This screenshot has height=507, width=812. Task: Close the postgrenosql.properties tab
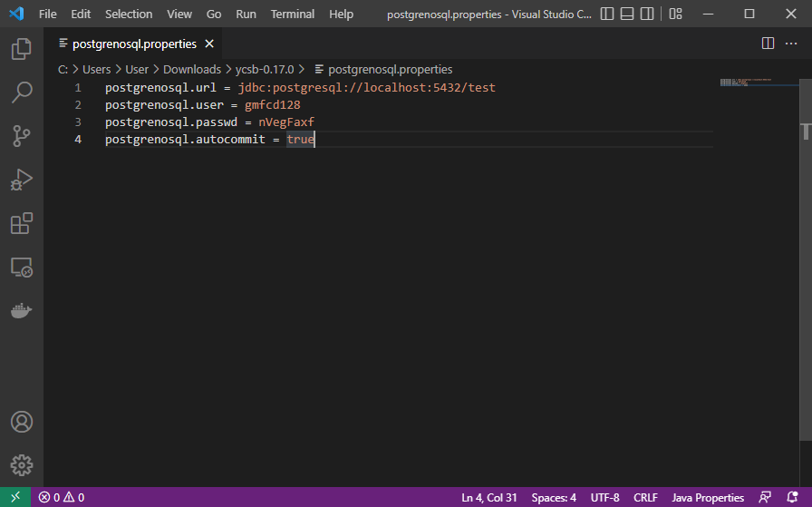209,44
